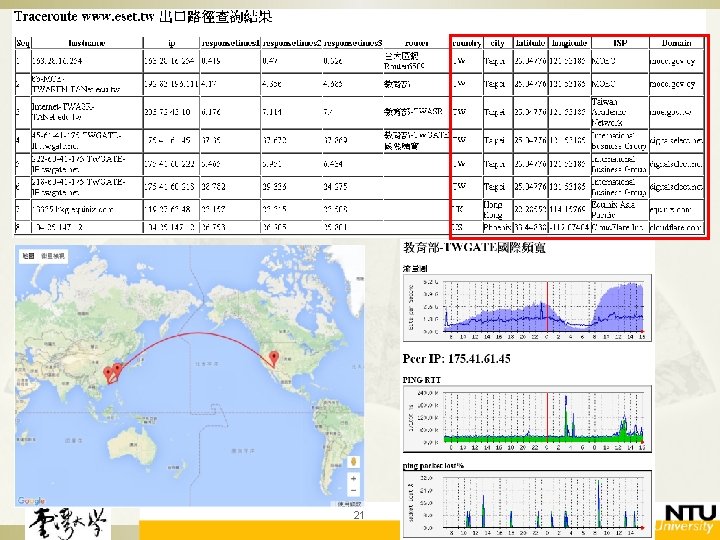Viewport: 720px width, 540px height.
Task: Zoom in on the map with plus
Action: [353, 478]
